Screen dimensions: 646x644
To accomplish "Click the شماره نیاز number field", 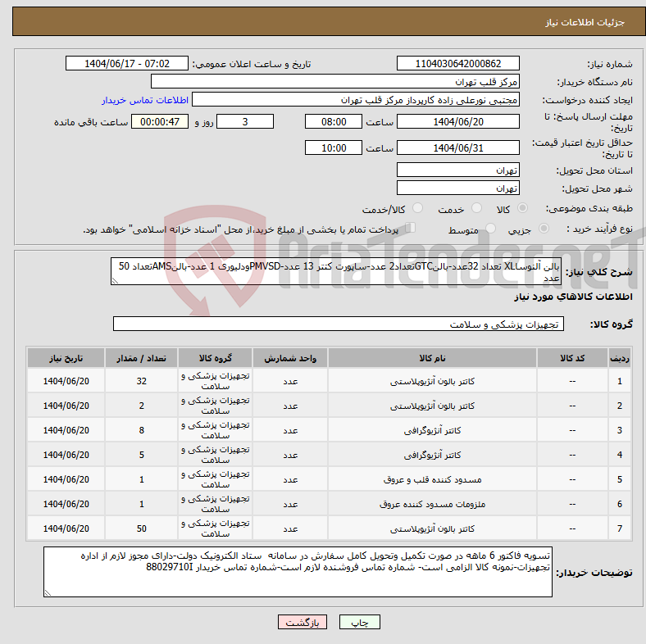I will pyautogui.click(x=457, y=63).
